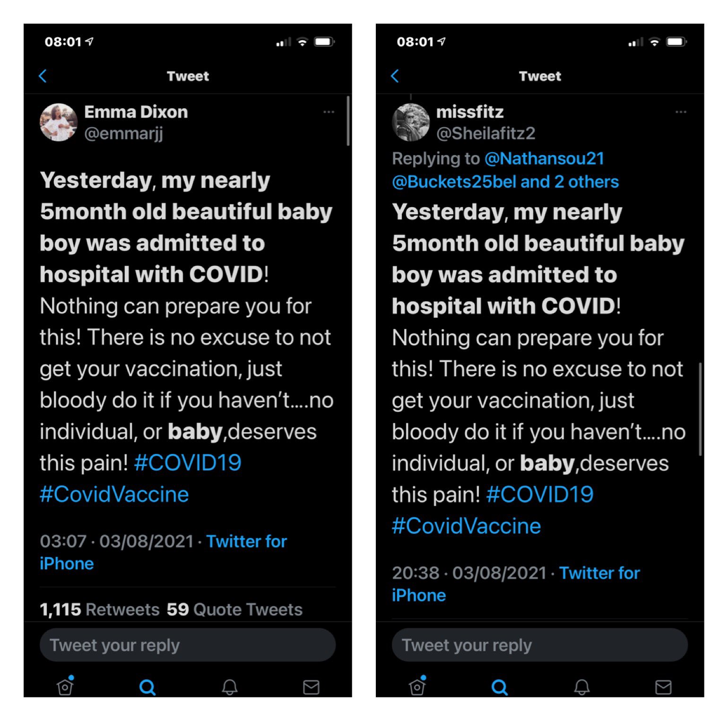Tap the Search tab icon in the left screenshot
Screen dimensions: 728x721
(147, 686)
